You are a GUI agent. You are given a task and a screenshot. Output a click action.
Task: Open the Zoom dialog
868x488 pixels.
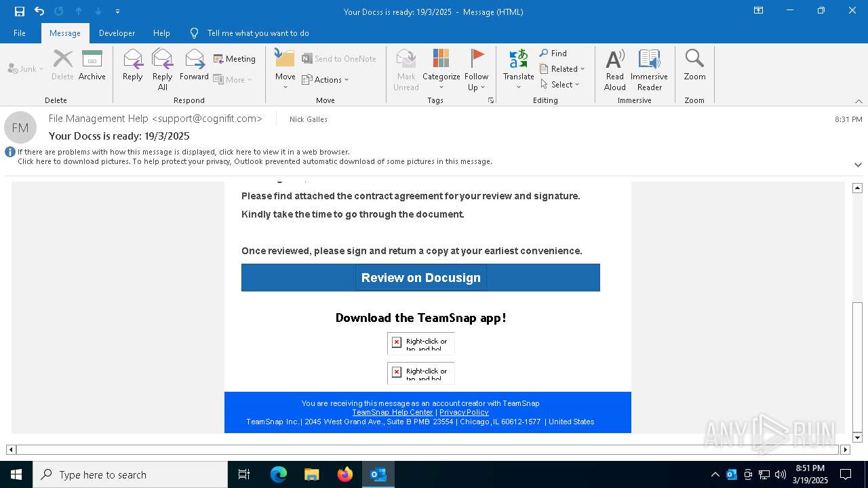point(694,65)
